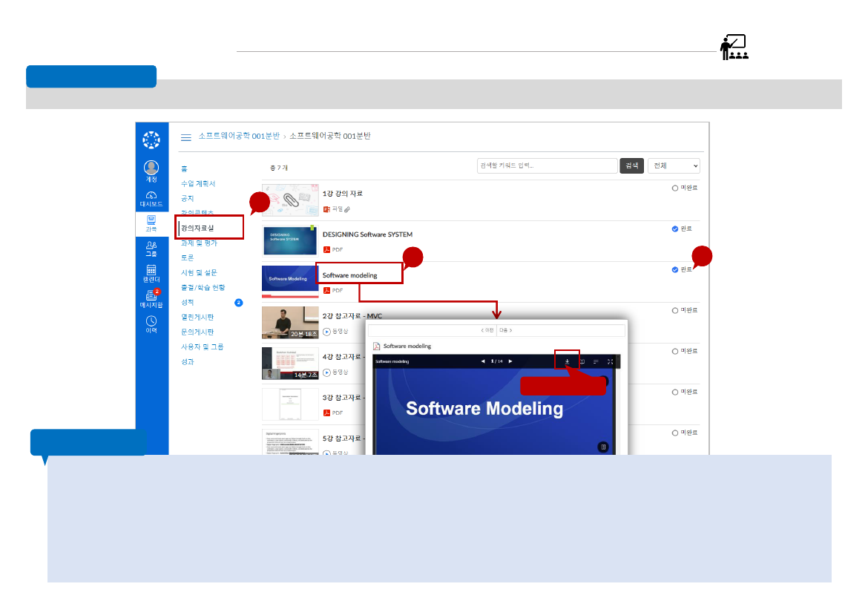Open the fullscreen icon in the PDF viewer

609,361
